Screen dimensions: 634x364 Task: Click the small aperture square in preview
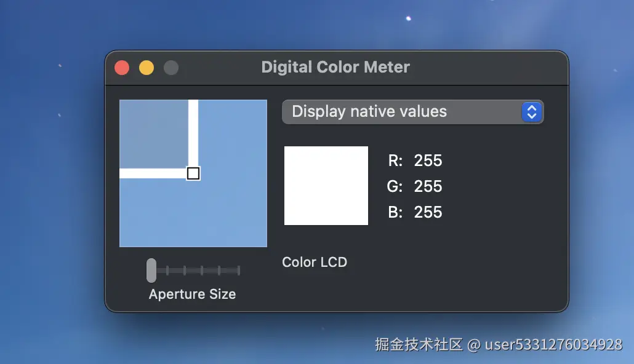[193, 173]
